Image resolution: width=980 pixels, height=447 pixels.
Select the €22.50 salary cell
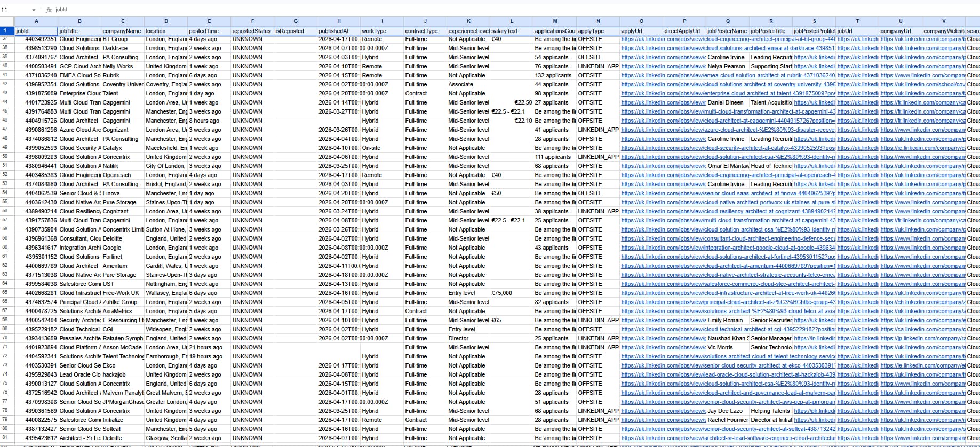click(x=512, y=102)
